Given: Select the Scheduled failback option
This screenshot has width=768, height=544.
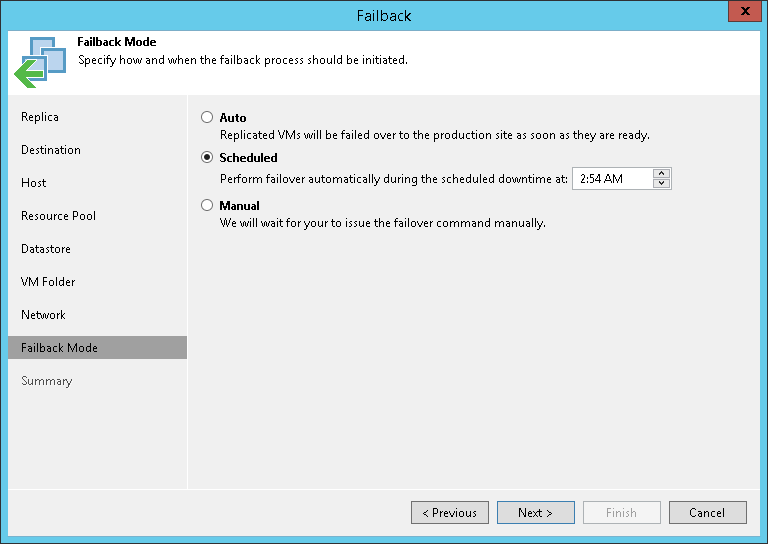Looking at the screenshot, I should click(207, 157).
